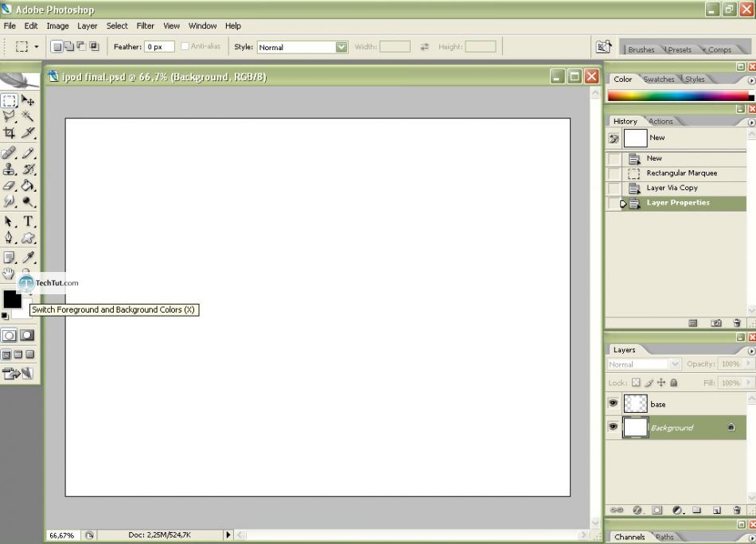This screenshot has height=544, width=756.
Task: Open the File Browser toggle icon
Action: (603, 47)
